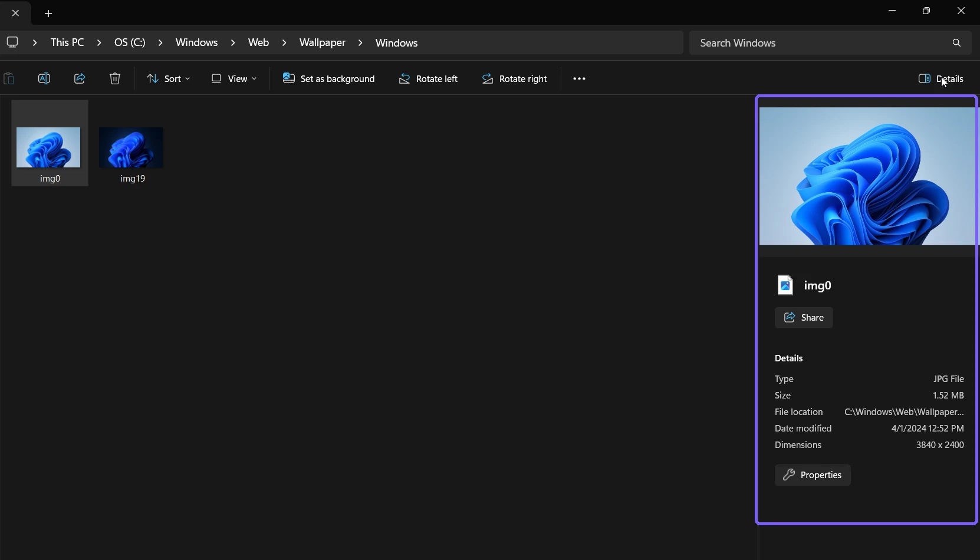Click Rotate right button
Viewport: 980px width, 560px height.
(x=514, y=78)
